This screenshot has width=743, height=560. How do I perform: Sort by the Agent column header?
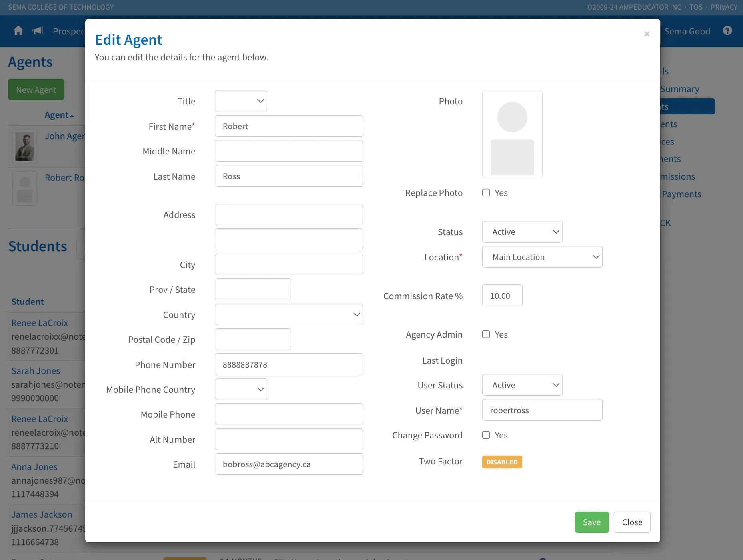tap(59, 115)
